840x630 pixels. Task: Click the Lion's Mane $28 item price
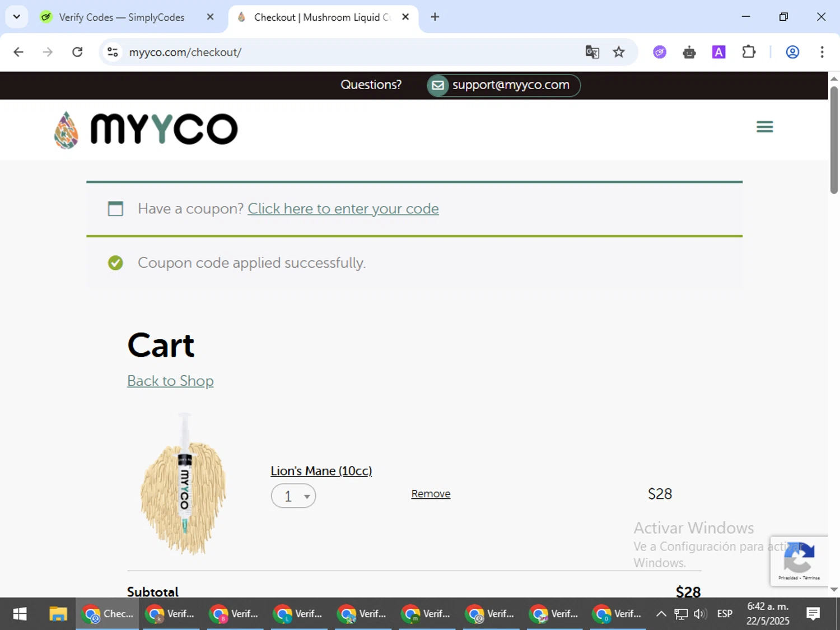tap(660, 494)
